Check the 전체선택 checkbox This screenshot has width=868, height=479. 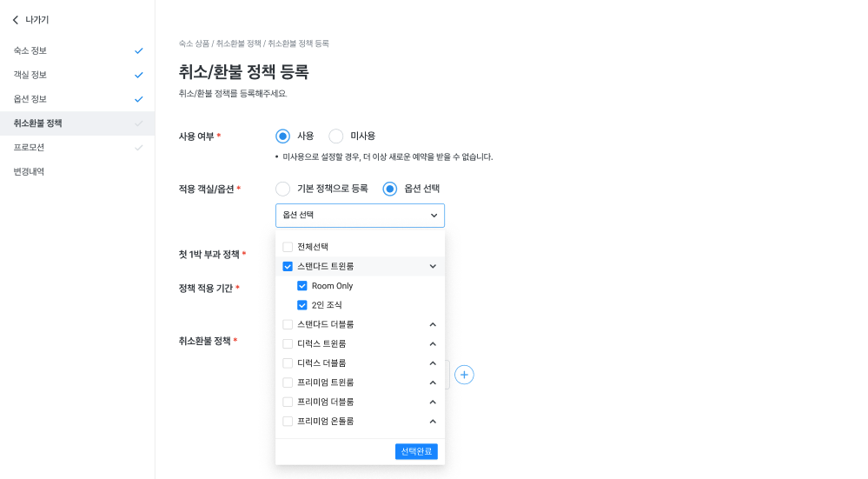coord(288,247)
